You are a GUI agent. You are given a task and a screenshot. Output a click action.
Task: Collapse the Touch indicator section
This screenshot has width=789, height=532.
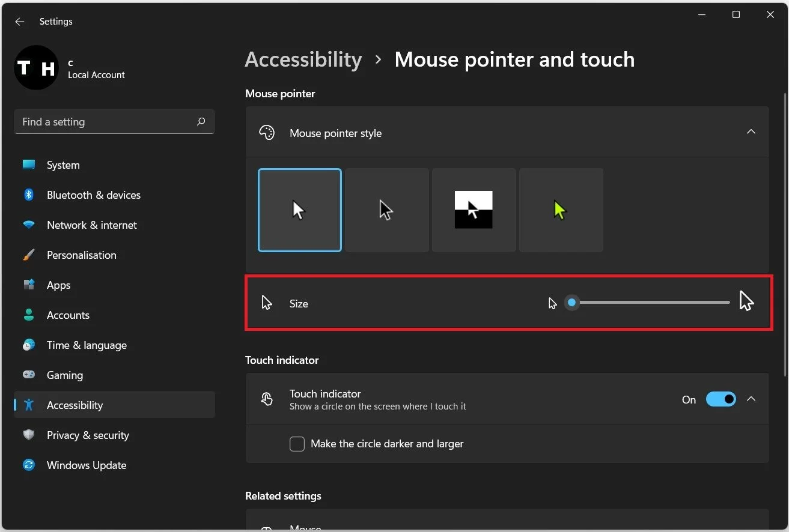coord(751,399)
